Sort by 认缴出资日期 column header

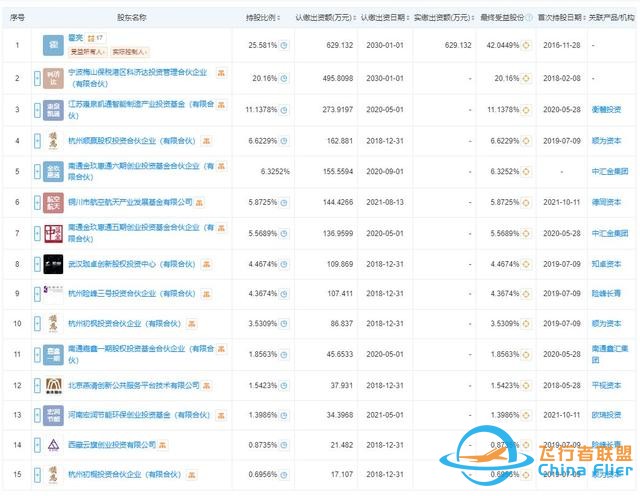point(385,18)
